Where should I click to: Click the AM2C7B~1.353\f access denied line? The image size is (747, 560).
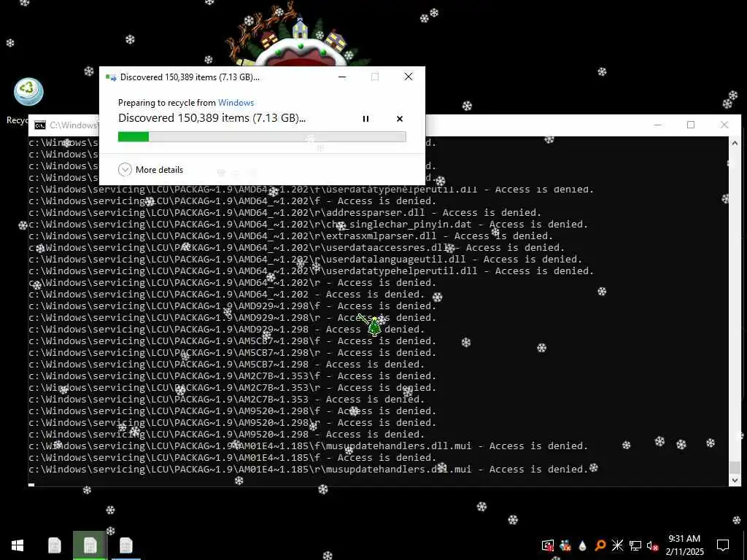pyautogui.click(x=233, y=376)
